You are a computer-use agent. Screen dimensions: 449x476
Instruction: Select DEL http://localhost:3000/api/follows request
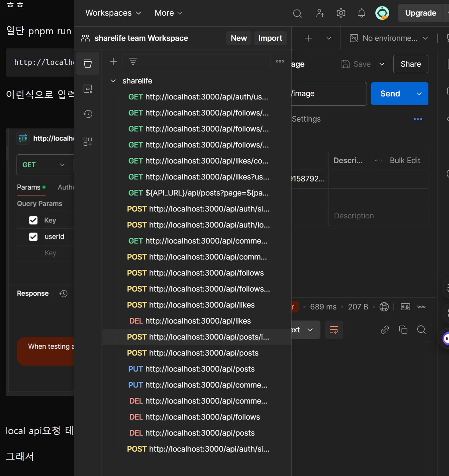tap(196, 417)
